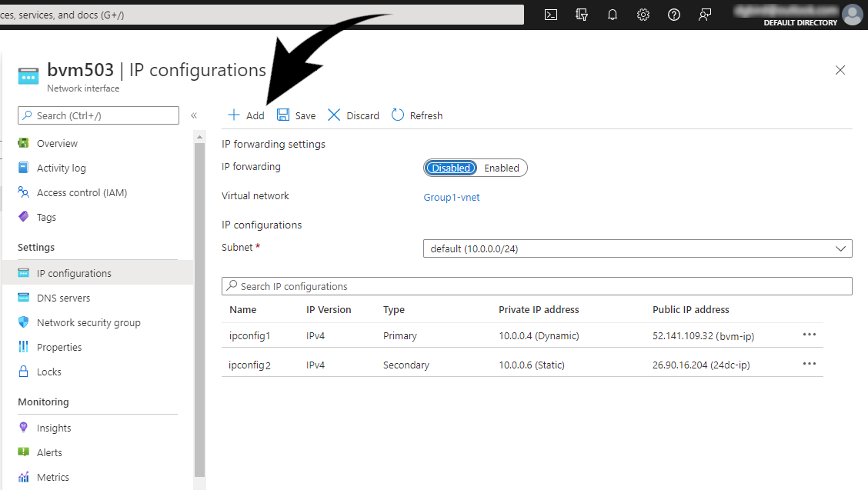Viewport: 868px width, 490px height.
Task: Open Network security group settings
Action: coord(88,322)
